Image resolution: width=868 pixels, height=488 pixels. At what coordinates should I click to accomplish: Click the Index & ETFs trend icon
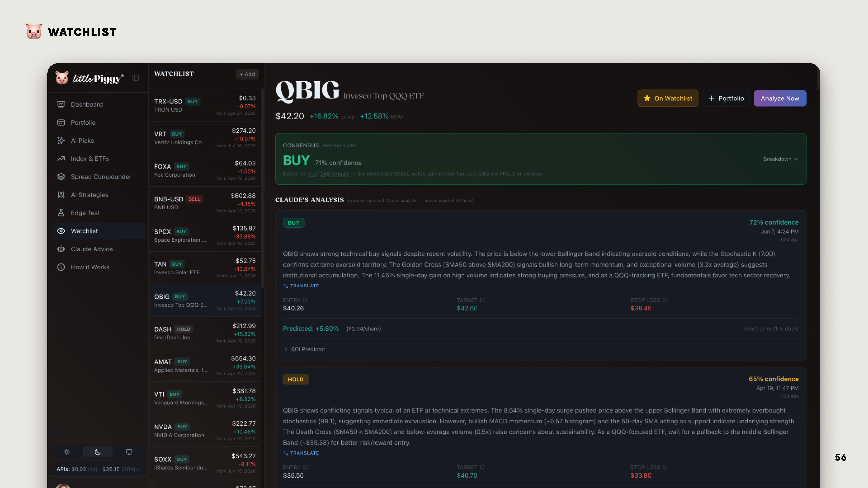tap(61, 159)
